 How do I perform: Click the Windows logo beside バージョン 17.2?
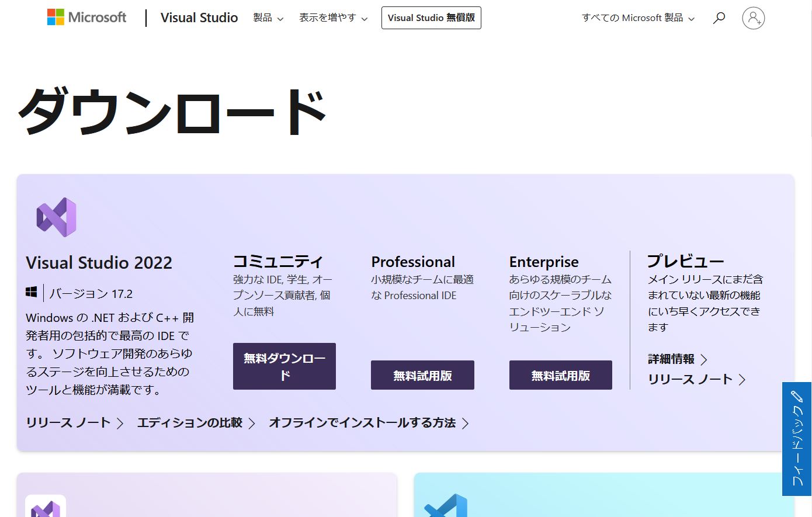tap(32, 292)
